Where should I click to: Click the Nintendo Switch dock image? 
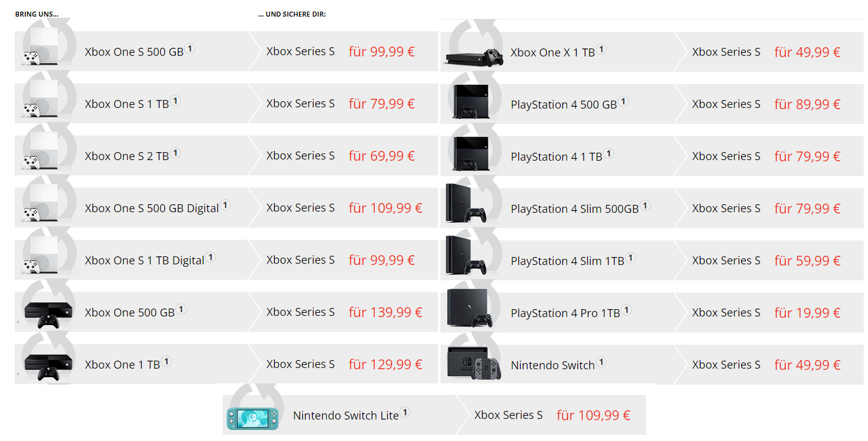coord(474,363)
